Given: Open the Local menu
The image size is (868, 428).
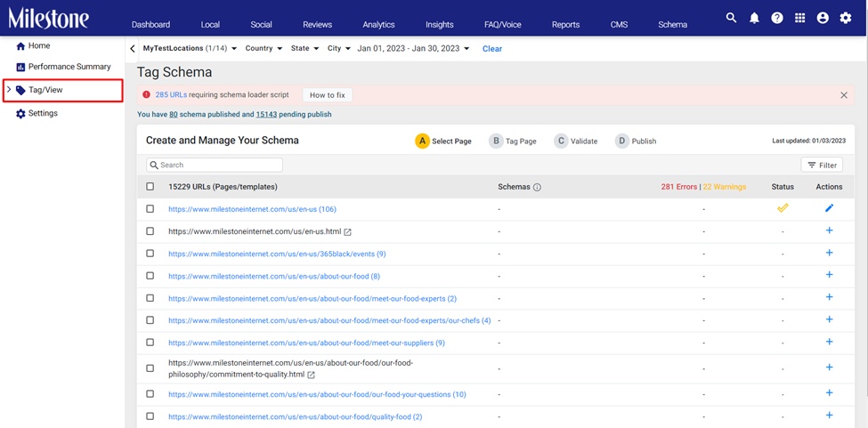Looking at the screenshot, I should pyautogui.click(x=210, y=24).
